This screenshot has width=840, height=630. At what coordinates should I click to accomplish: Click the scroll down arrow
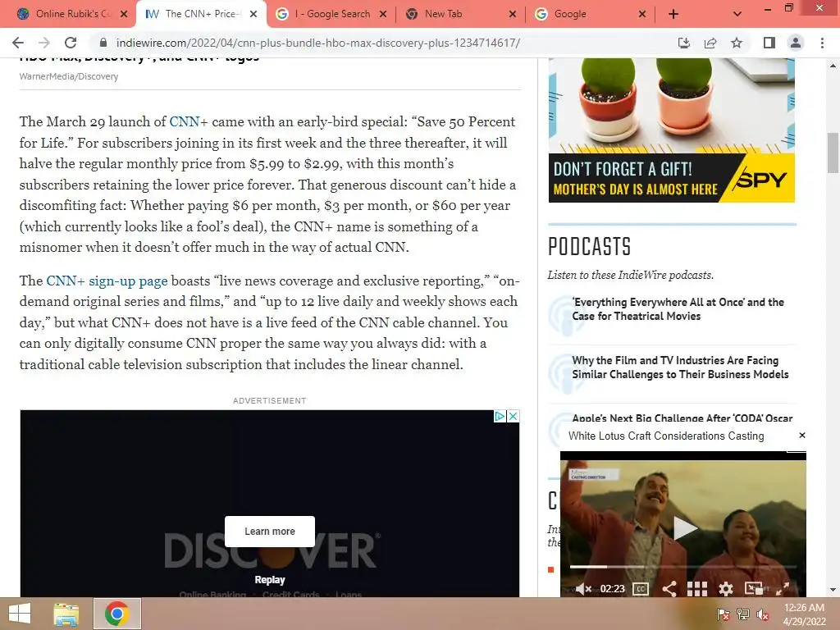click(x=833, y=591)
